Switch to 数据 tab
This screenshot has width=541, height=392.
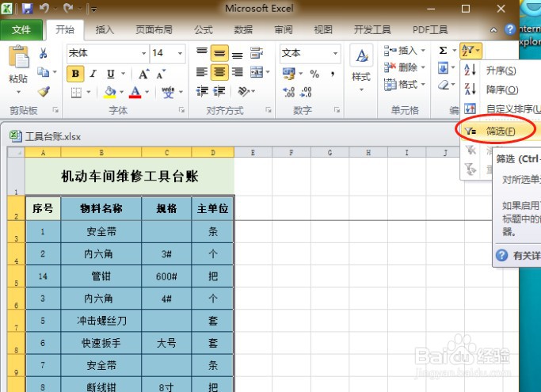pos(243,30)
